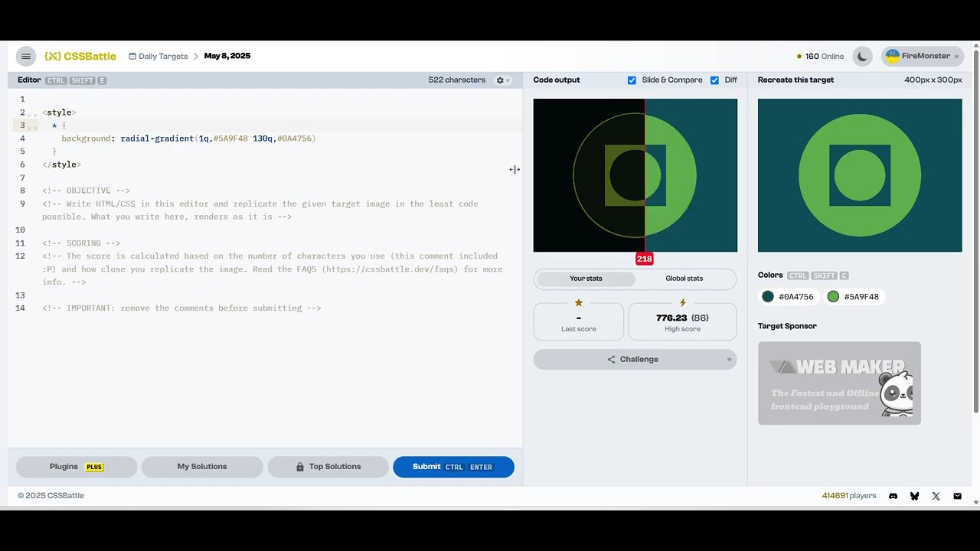
Task: Open email envelope icon in footer
Action: tap(957, 496)
